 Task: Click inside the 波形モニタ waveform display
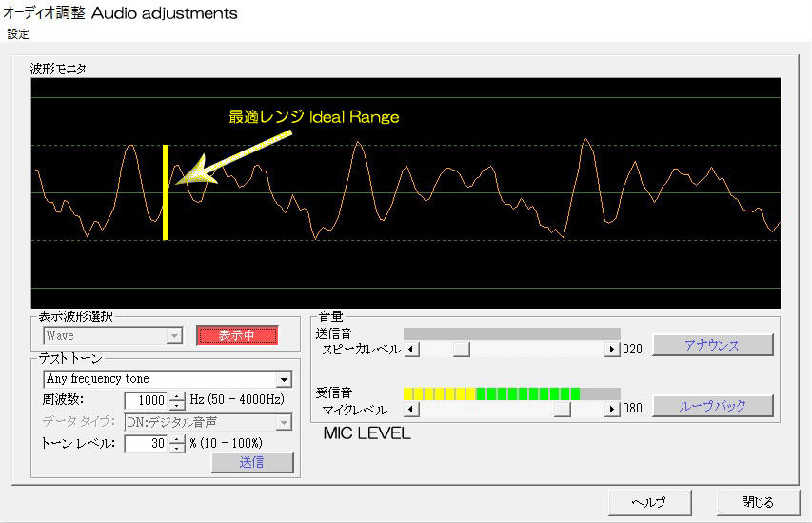(406, 192)
